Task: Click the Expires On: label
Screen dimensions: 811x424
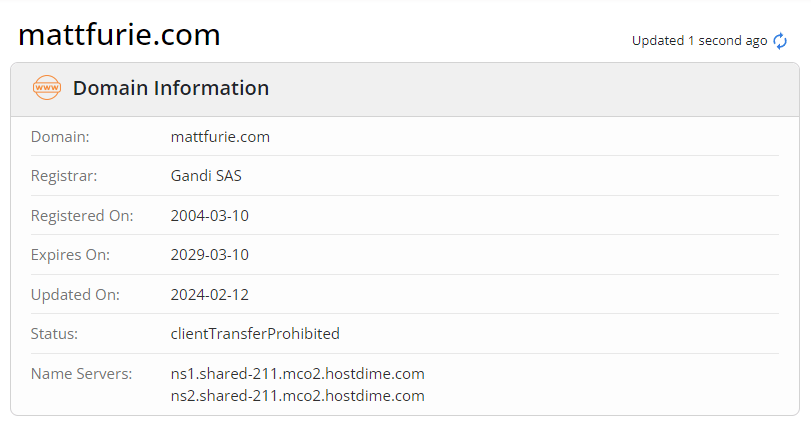Action: click(70, 255)
